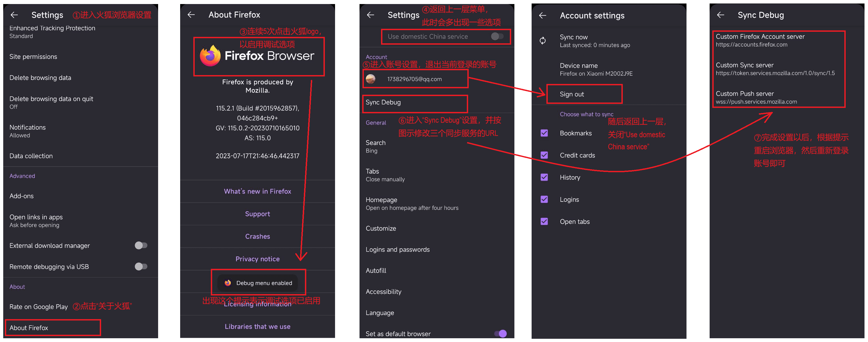The width and height of the screenshot is (868, 342).
Task: Open Add-ons
Action: pos(80,196)
